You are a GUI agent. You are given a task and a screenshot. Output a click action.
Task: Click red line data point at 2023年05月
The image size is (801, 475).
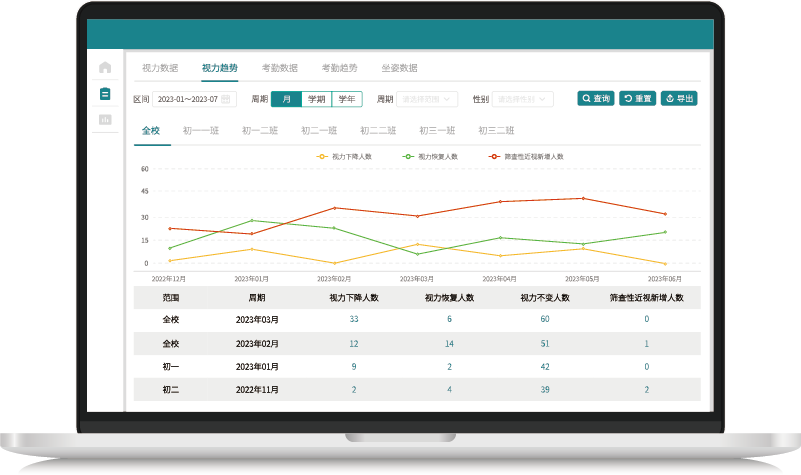click(583, 198)
